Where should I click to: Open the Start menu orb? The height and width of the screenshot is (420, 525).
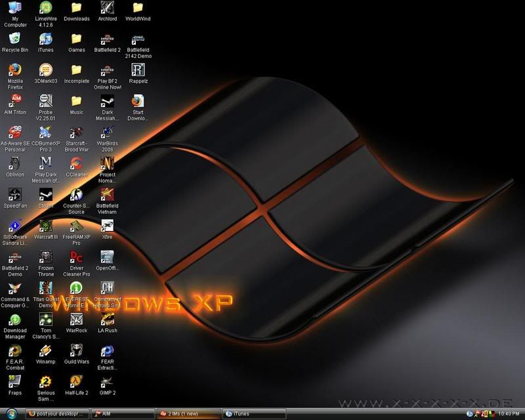click(x=11, y=413)
